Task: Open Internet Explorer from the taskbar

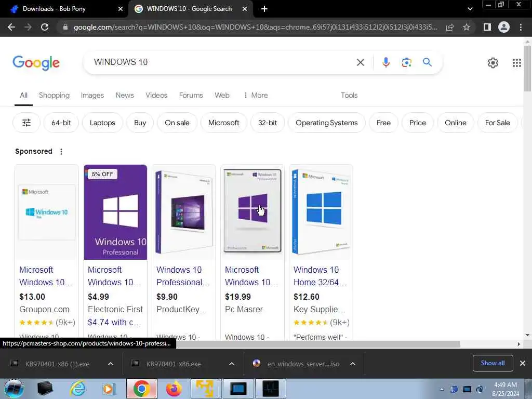Action: pos(78,389)
